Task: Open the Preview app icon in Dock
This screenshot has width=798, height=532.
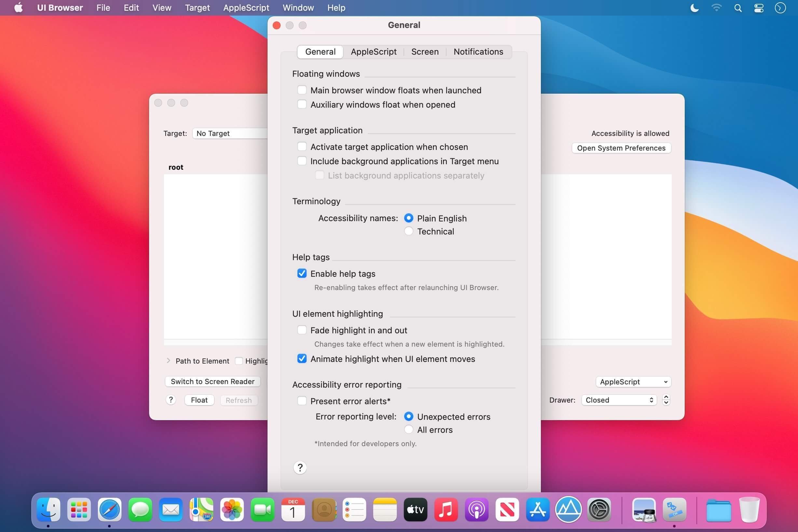Action: 644,509
